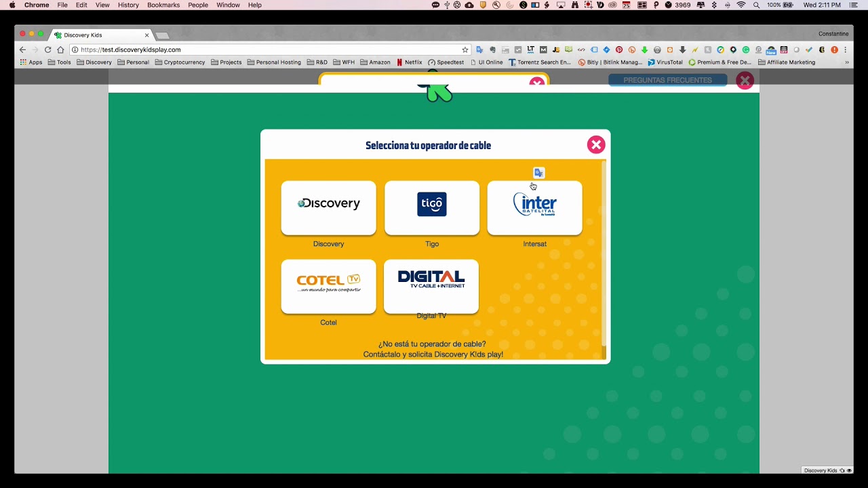Bookmark this page with the star icon
This screenshot has width=868, height=488.
click(x=465, y=49)
